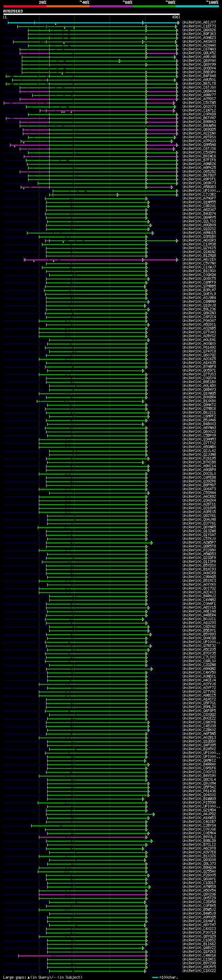Viewport: 222px width, 980px height.
Task: Select the UniRef100_Q1NM55 label
Action: pos(199,202)
